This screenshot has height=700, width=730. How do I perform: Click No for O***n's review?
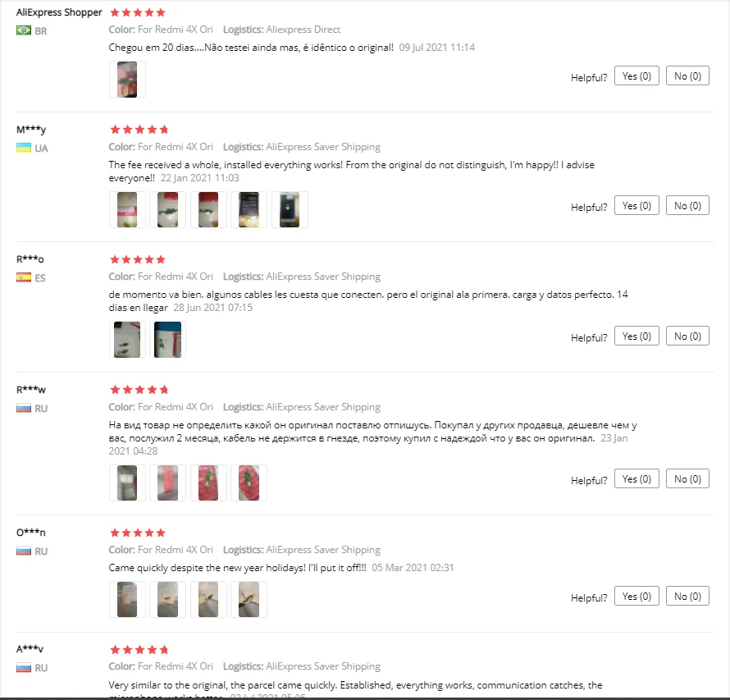pos(687,597)
